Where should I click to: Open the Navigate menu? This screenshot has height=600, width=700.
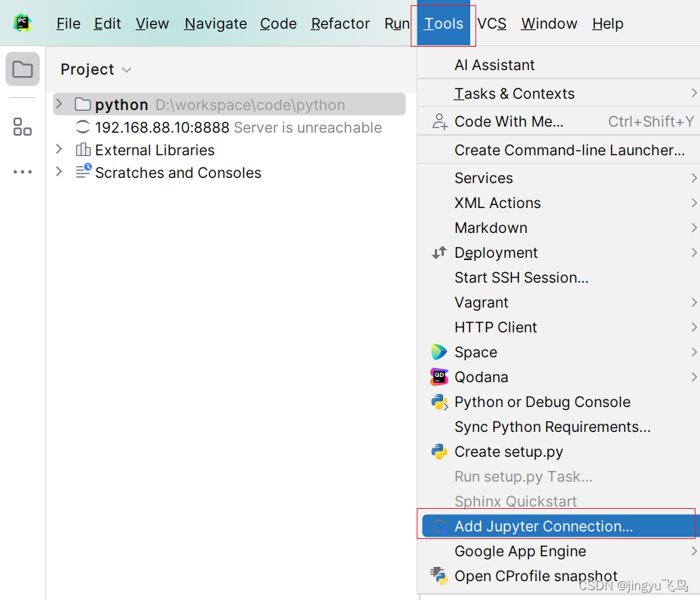pyautogui.click(x=215, y=23)
